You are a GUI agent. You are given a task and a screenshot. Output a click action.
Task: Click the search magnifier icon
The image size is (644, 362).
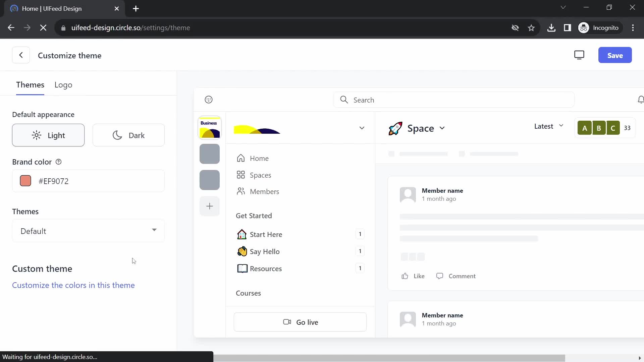344,100
